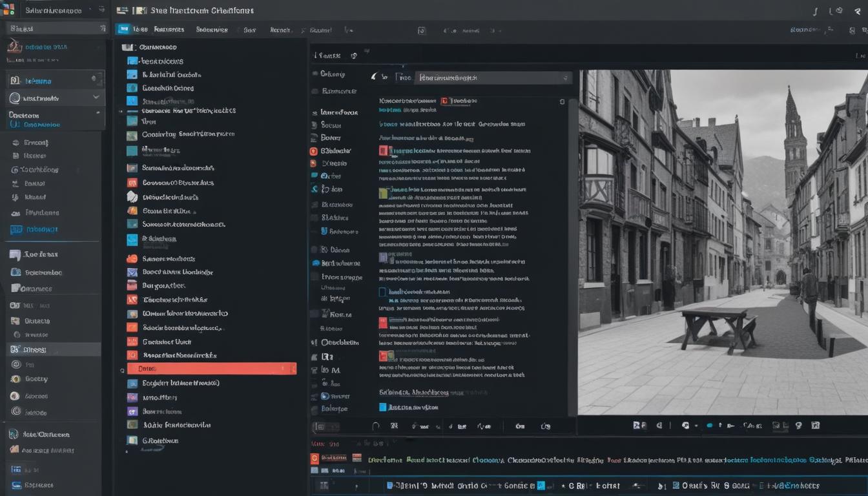Click the input field above the text panel
Image resolution: width=868 pixels, height=496 pixels.
(x=493, y=77)
